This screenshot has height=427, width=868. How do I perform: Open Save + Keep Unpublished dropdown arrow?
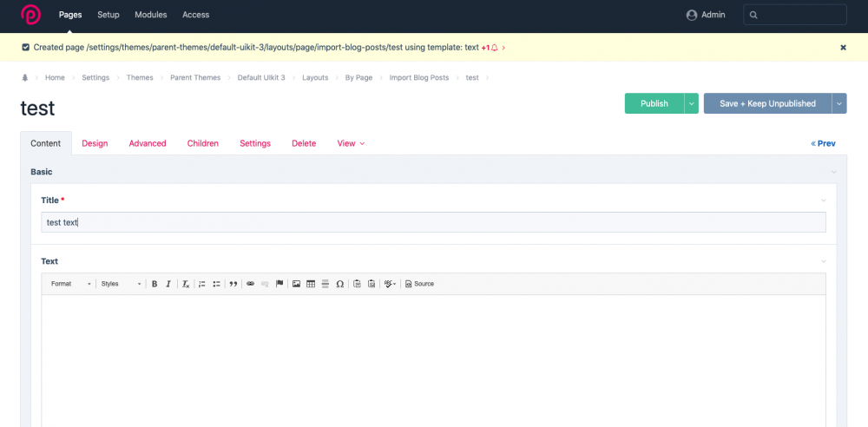point(839,103)
